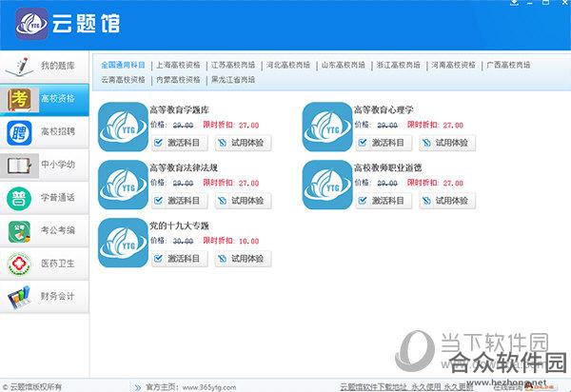Click the 高校教师职业道德 YTG thumbnail
Screen dimensions: 571x392
327,185
